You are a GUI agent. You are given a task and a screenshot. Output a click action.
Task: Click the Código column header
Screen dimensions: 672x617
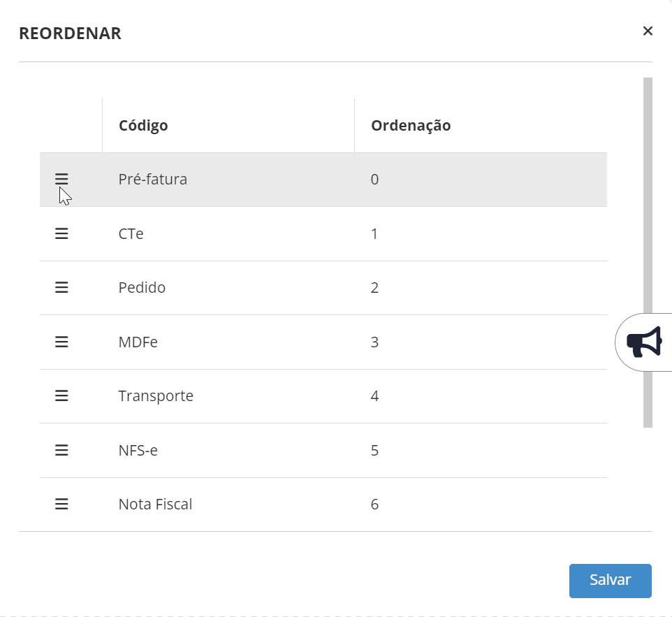point(143,126)
